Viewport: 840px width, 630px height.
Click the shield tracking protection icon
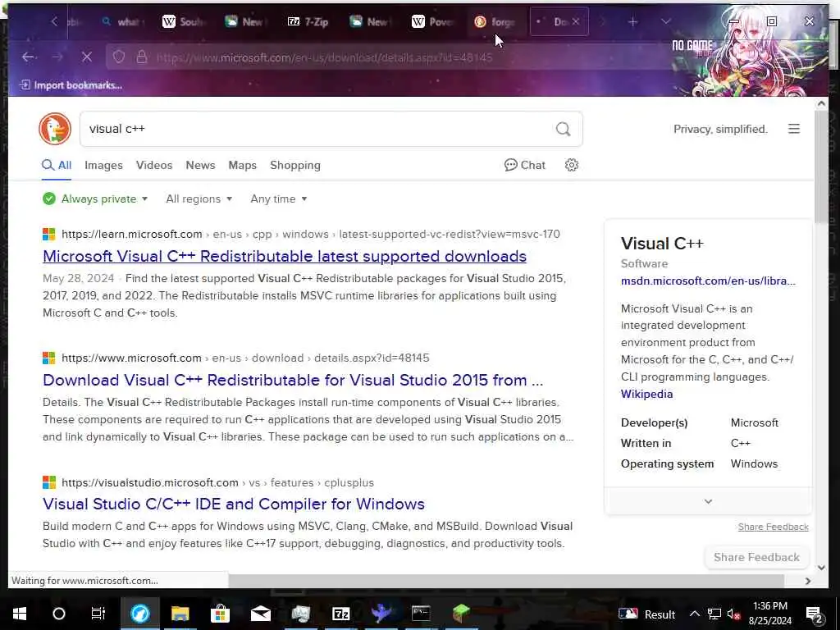click(119, 57)
